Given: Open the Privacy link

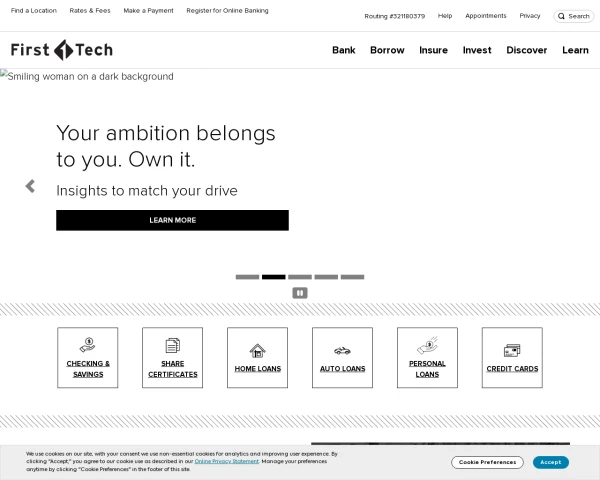Looking at the screenshot, I should click(x=530, y=16).
